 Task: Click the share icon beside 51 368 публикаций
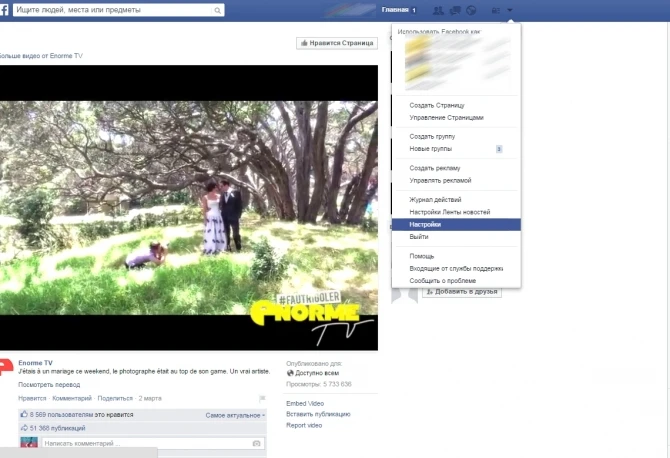(24, 428)
